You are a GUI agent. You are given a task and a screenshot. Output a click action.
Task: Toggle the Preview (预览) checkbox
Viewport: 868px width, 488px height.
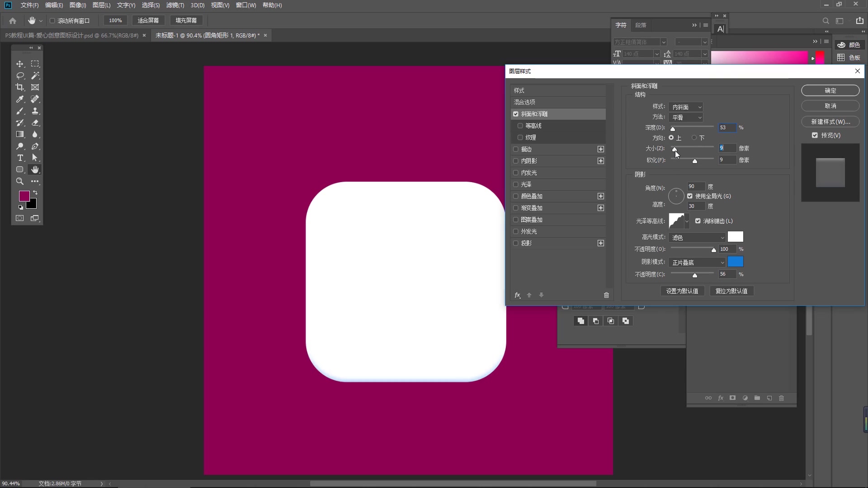tap(815, 135)
